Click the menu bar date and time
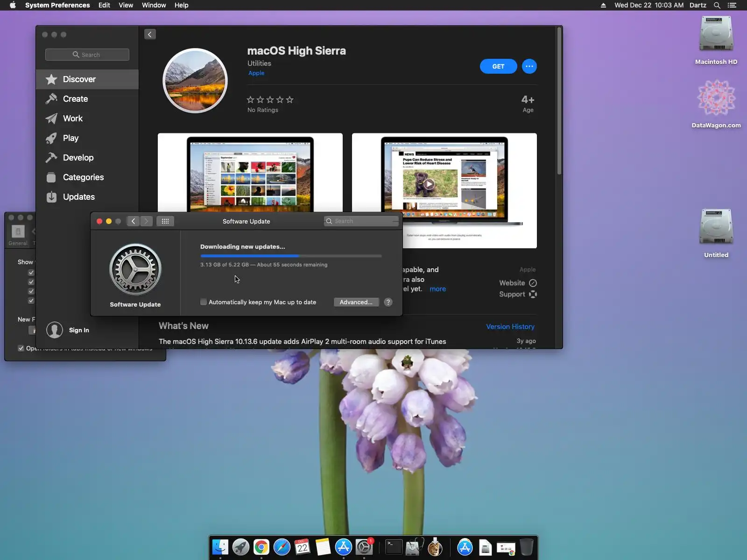The height and width of the screenshot is (560, 747). click(649, 5)
